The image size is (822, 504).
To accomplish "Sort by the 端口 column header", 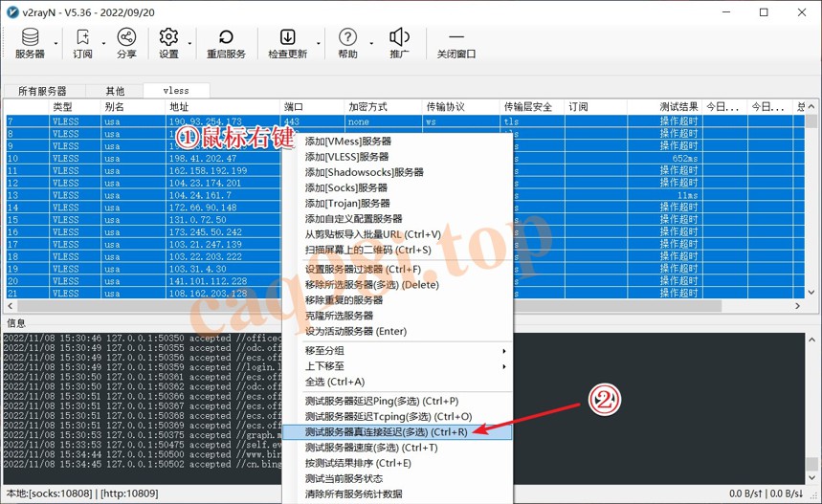I will (313, 107).
